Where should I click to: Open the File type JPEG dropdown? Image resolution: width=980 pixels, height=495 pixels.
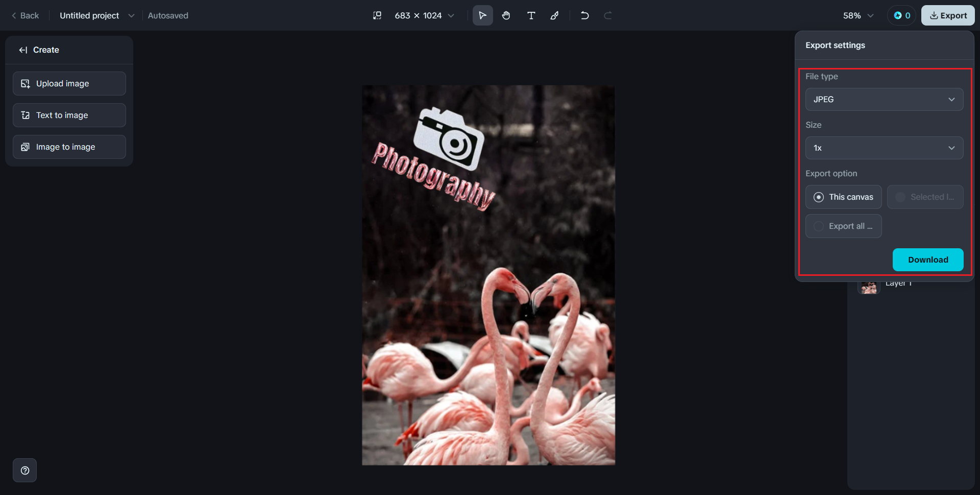click(884, 99)
